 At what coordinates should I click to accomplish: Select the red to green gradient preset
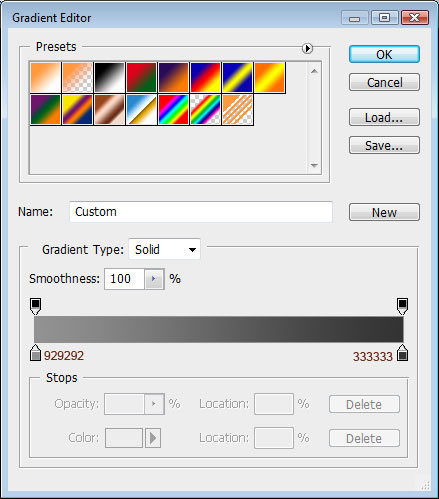tap(141, 77)
